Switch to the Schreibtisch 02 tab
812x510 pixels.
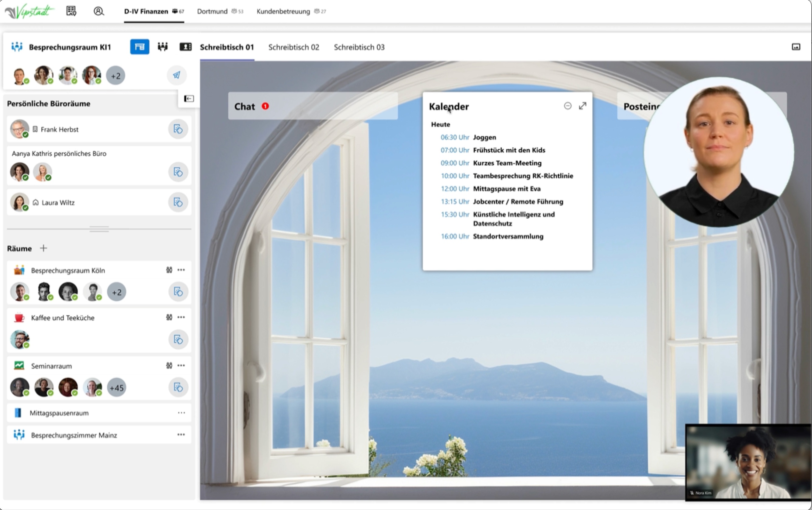[293, 47]
